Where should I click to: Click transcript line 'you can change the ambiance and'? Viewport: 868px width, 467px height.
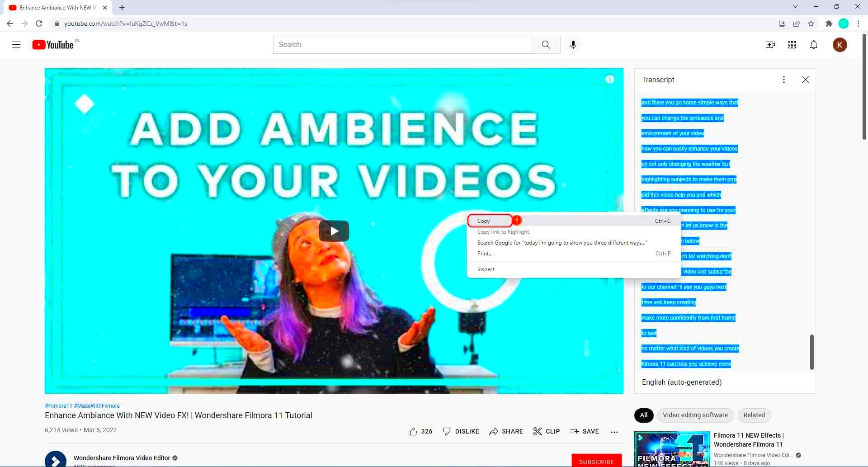(683, 118)
